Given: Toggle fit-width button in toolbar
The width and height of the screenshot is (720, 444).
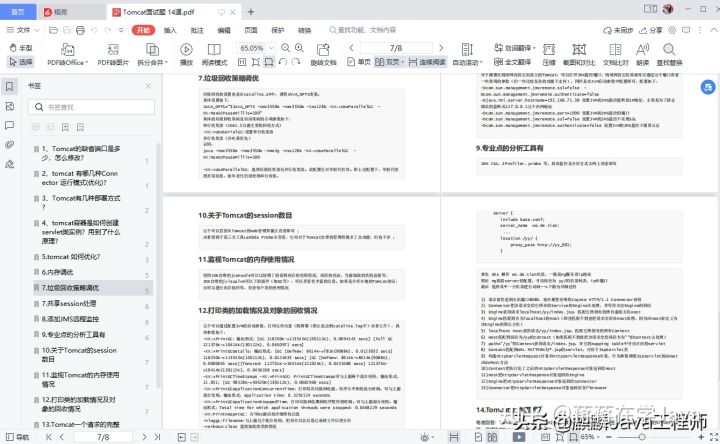Looking at the screenshot, I should pos(269,62).
